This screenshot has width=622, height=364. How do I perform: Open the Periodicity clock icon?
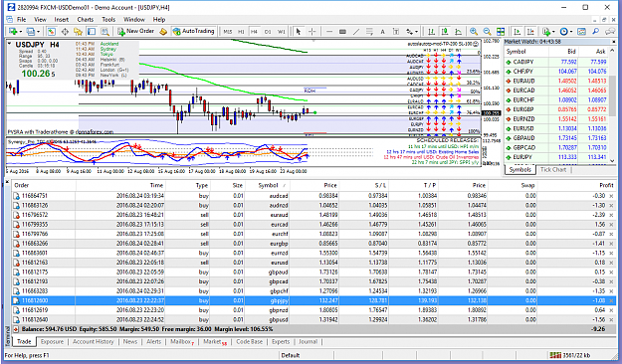[563, 31]
